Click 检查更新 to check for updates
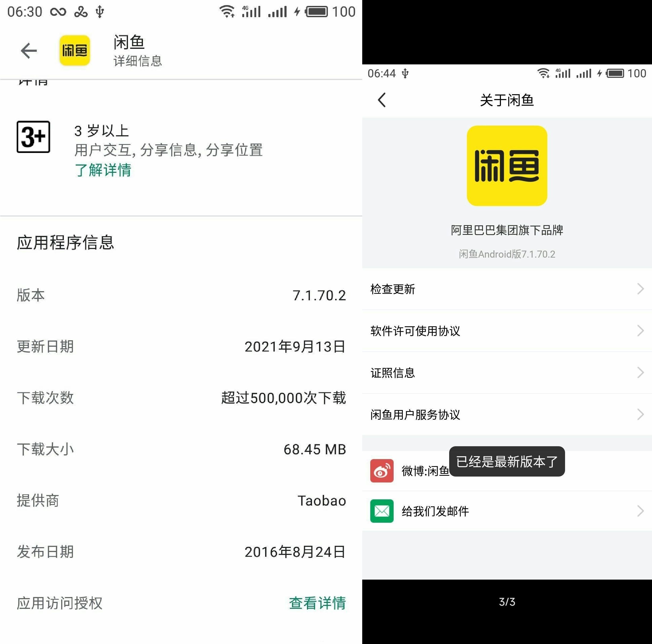The width and height of the screenshot is (652, 644). [x=507, y=288]
